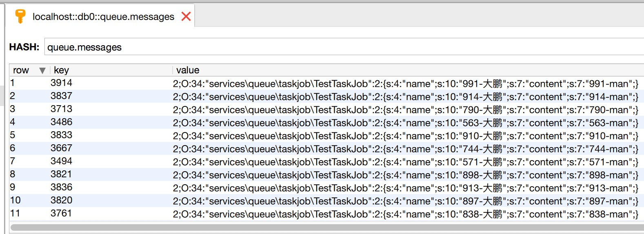Select row number 3 cell
The image size is (644, 234).
[x=29, y=109]
